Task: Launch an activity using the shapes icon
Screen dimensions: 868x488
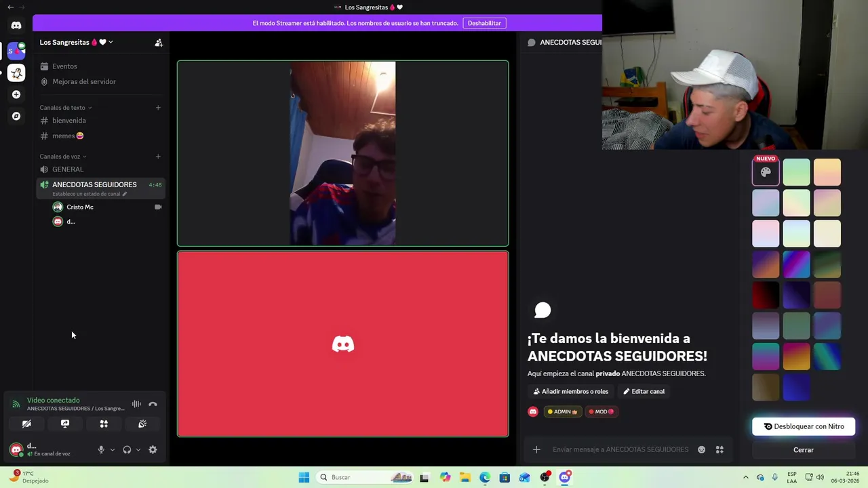Action: coord(104,424)
